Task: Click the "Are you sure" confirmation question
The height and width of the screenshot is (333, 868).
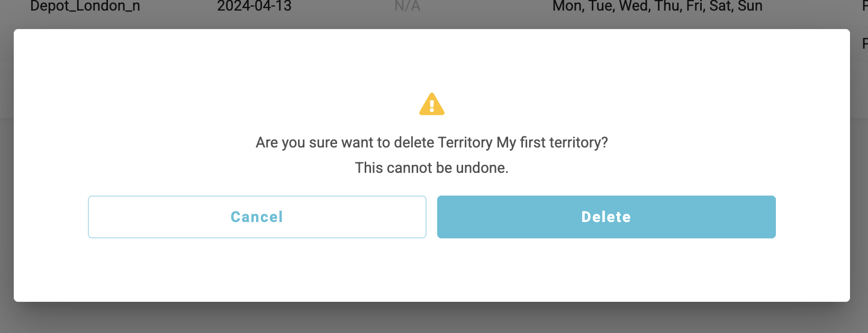Action: tap(431, 143)
